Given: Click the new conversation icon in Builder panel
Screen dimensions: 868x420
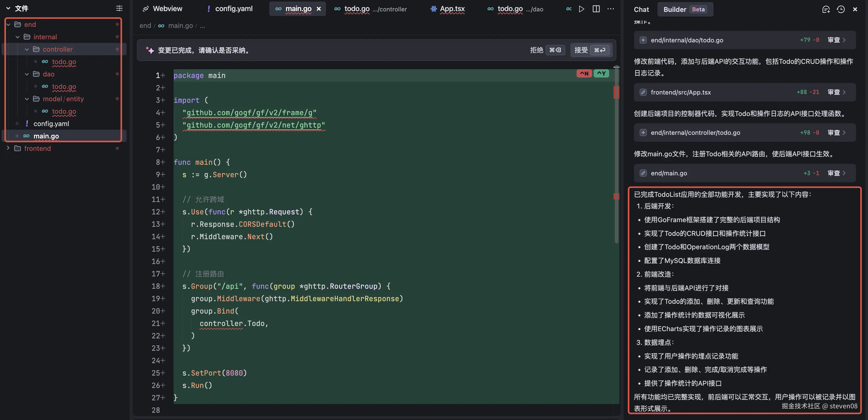Looking at the screenshot, I should tap(826, 10).
